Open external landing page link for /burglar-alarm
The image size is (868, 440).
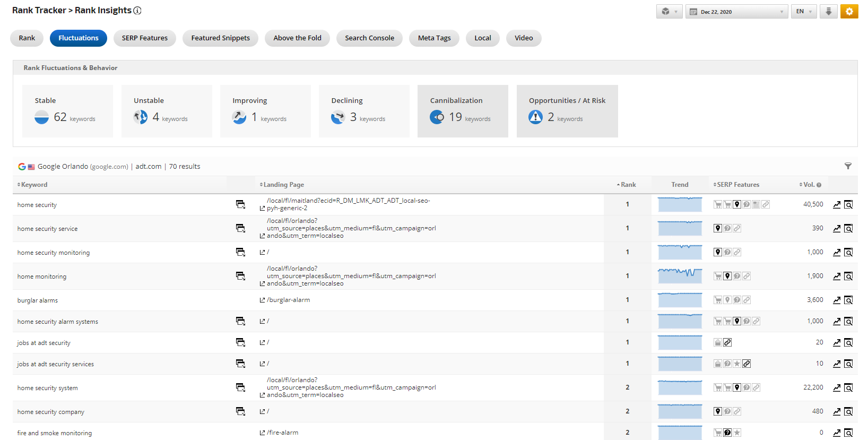click(262, 300)
